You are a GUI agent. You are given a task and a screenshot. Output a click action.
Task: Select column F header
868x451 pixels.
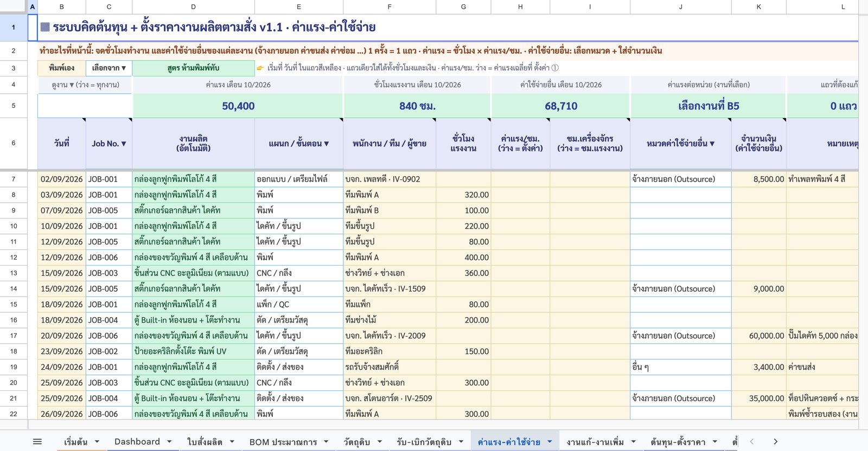coord(390,7)
